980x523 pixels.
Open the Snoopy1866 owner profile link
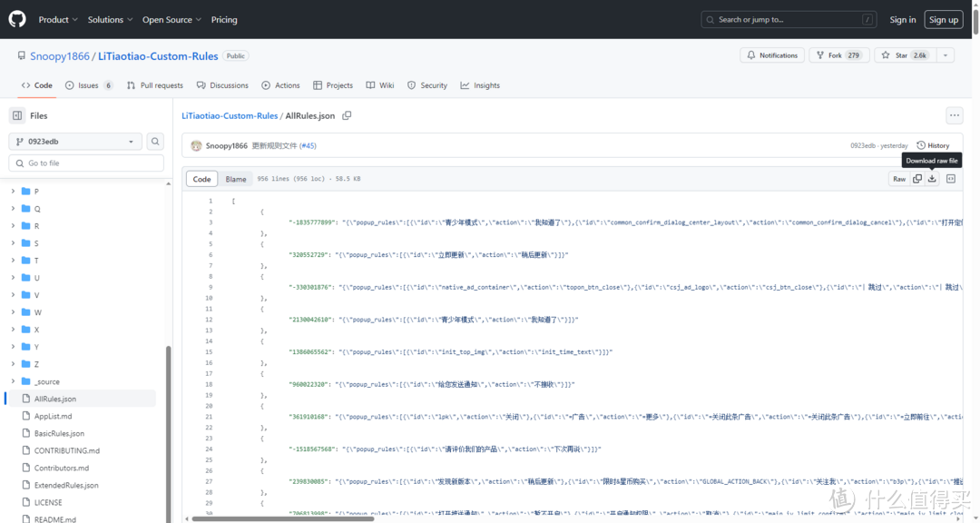point(60,55)
